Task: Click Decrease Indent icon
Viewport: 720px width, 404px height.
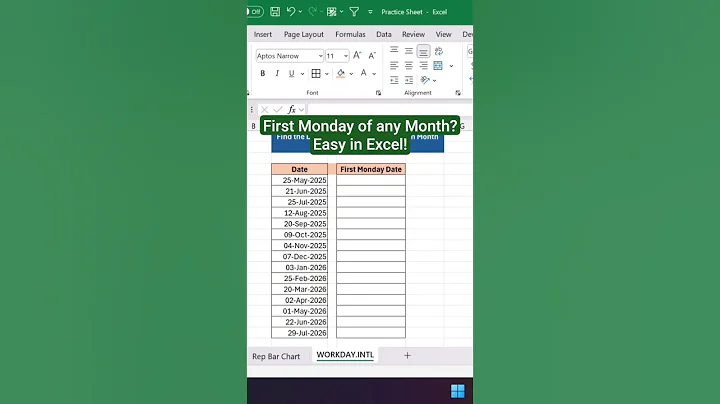Action: point(394,80)
